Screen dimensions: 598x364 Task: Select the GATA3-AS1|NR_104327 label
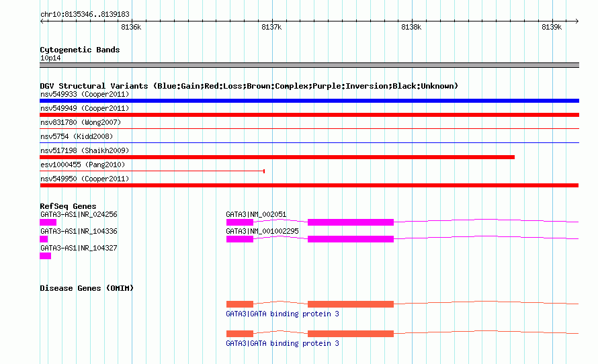pyautogui.click(x=79, y=248)
